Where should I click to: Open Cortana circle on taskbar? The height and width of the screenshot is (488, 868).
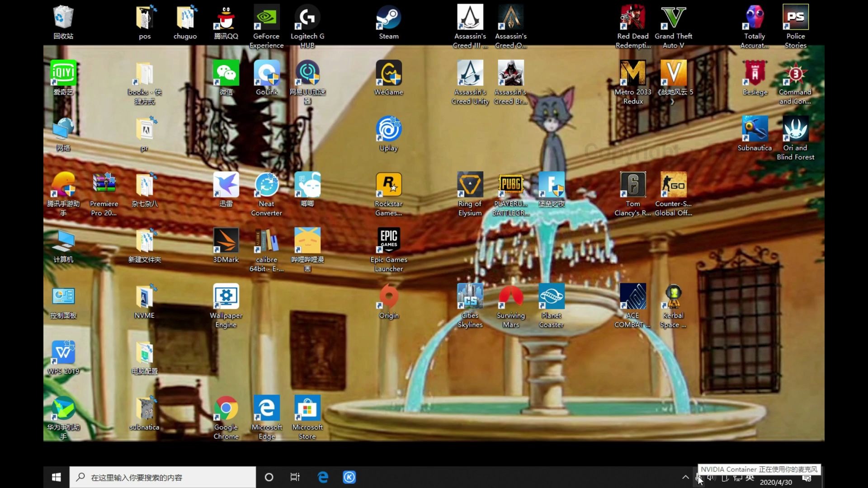tap(269, 477)
